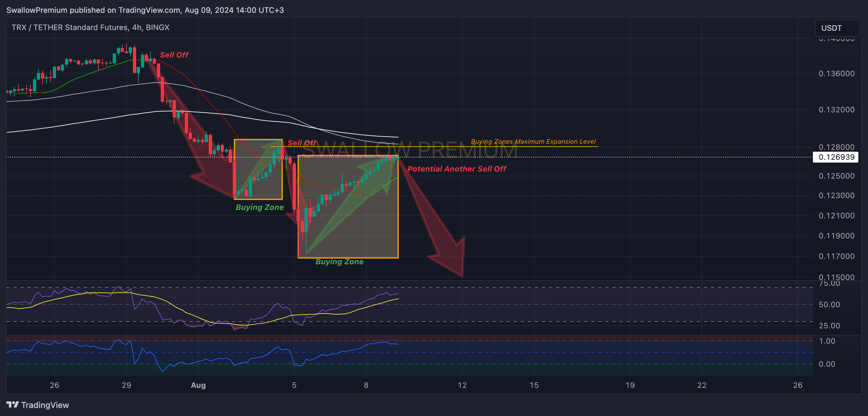The image size is (868, 416).
Task: Click the 0.121000 price axis label
Action: point(836,216)
